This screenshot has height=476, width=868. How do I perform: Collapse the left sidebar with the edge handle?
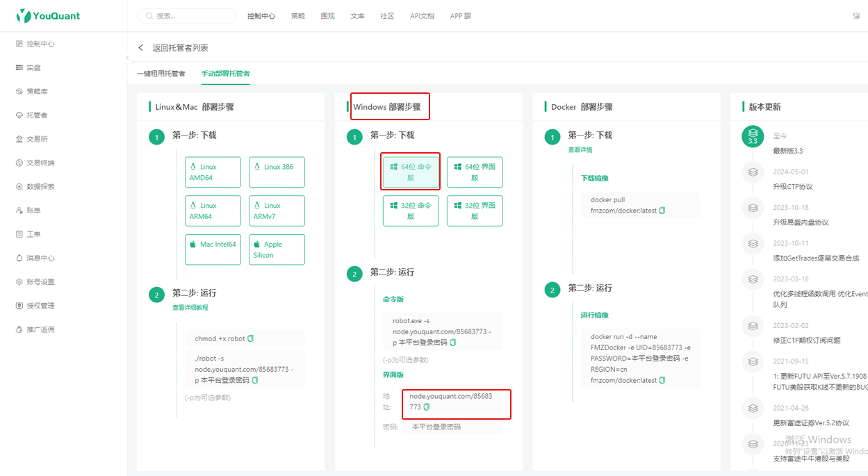tap(128, 58)
